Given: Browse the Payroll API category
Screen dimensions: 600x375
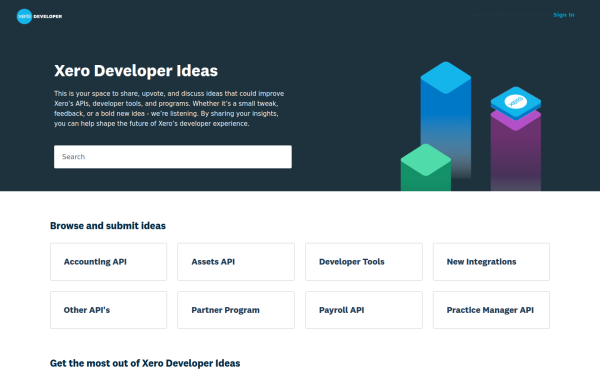Looking at the screenshot, I should click(x=364, y=310).
